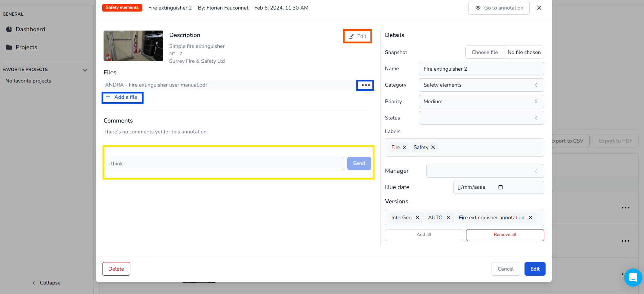
Task: Open the Status dropdown
Action: click(x=481, y=118)
